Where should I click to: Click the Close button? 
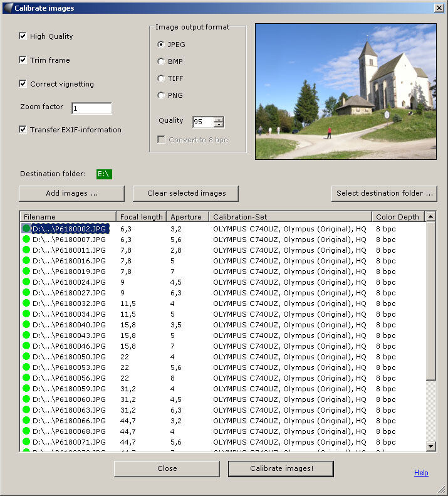[x=167, y=468]
